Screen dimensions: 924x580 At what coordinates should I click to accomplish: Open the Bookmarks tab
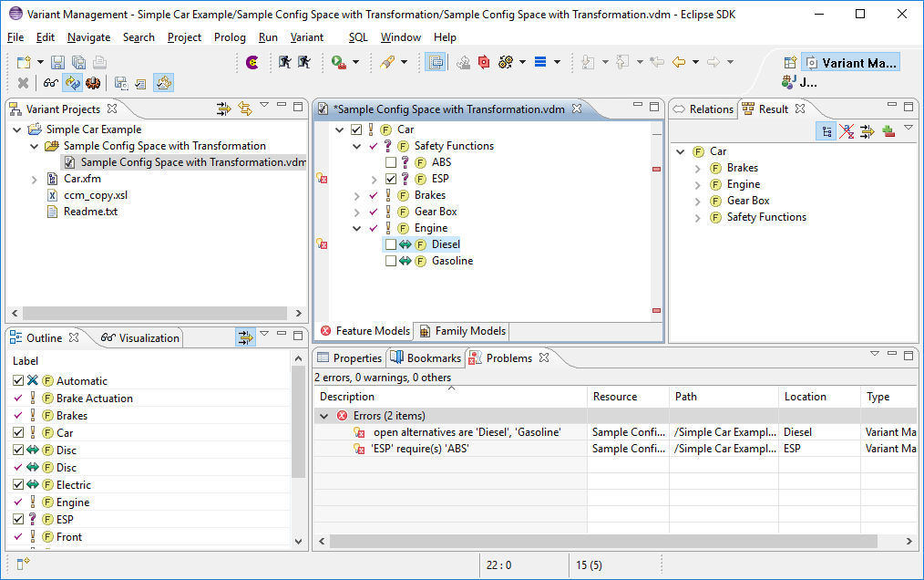pyautogui.click(x=426, y=358)
